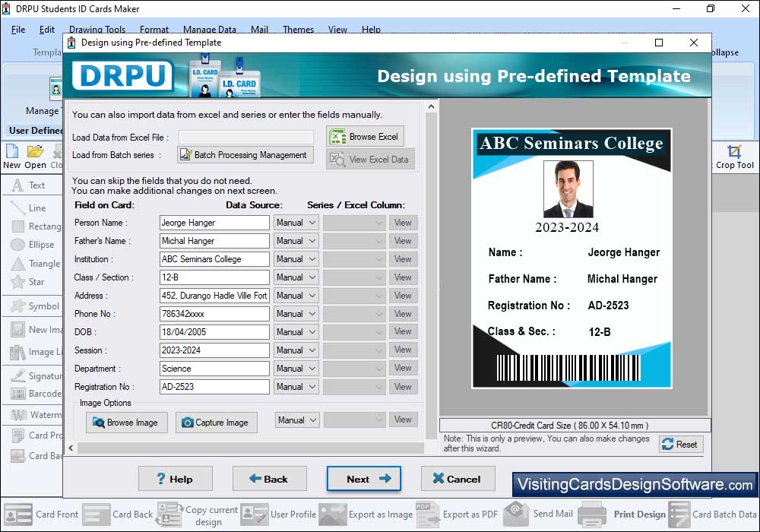Screen dimensions: 760x532
Task: Choose the Barcode tool
Action: click(36, 394)
